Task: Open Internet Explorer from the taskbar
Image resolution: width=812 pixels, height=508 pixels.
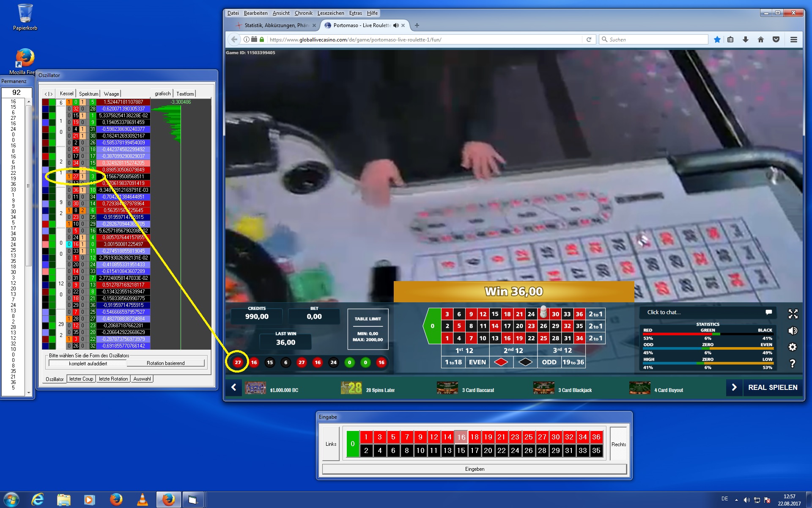Action: (x=38, y=500)
